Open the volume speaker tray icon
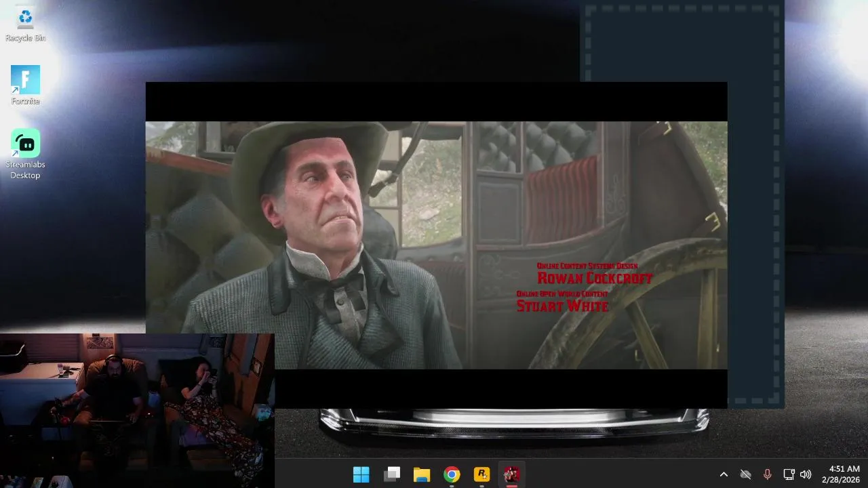Viewport: 868px width, 488px height. click(x=806, y=474)
